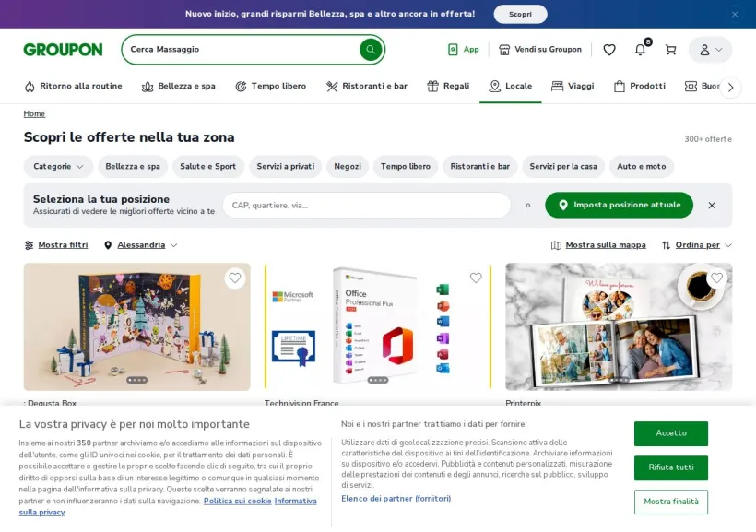Open the Office Professional Plus deal image
The width and height of the screenshot is (756, 532).
[x=378, y=326]
